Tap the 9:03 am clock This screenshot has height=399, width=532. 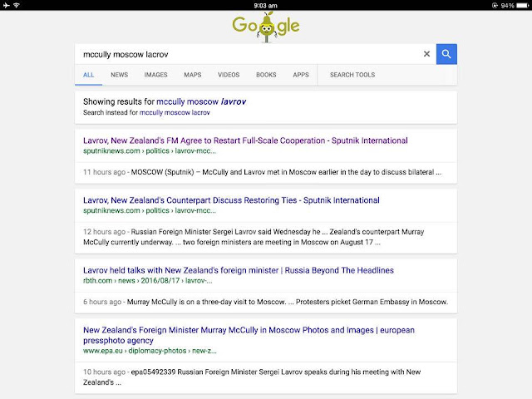point(266,6)
